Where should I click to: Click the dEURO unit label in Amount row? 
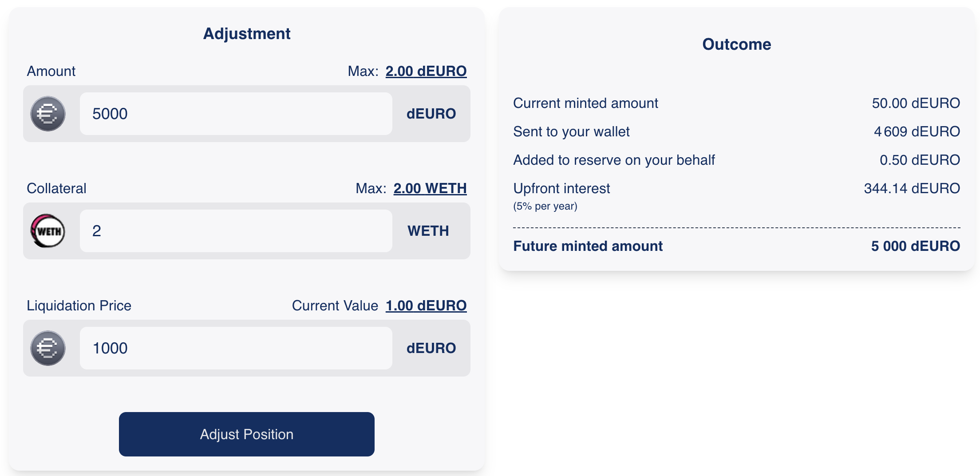pyautogui.click(x=431, y=114)
